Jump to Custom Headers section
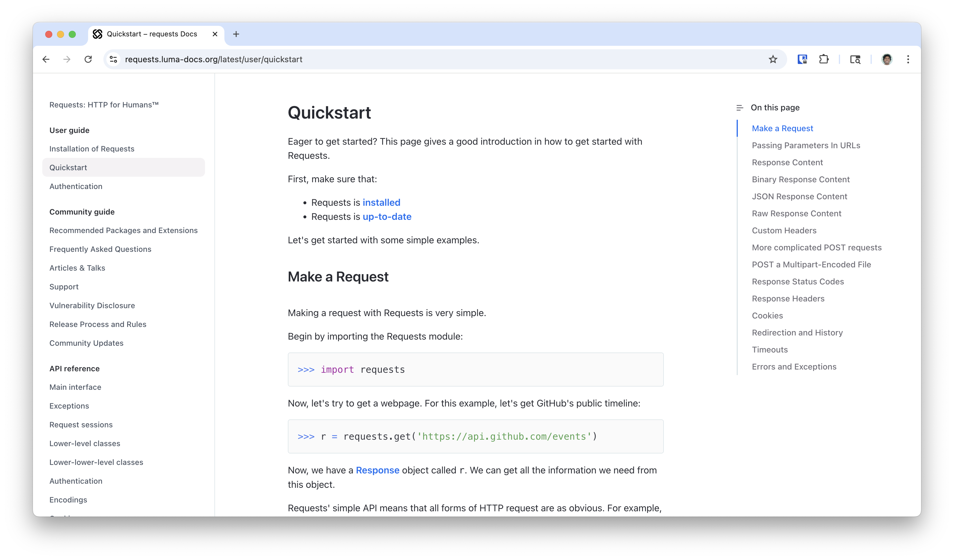The width and height of the screenshot is (954, 560). pos(784,230)
